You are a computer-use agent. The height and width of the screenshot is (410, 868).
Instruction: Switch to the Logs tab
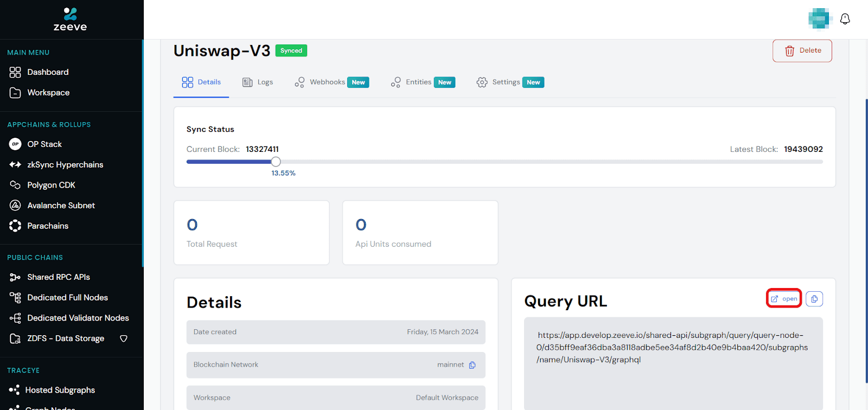pyautogui.click(x=257, y=82)
